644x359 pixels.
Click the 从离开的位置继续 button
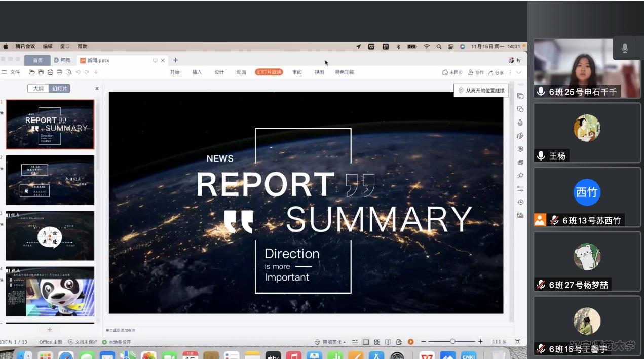(481, 91)
